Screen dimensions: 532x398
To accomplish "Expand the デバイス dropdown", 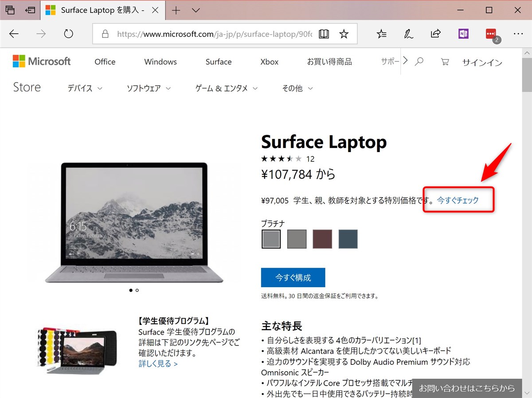I will [x=84, y=88].
